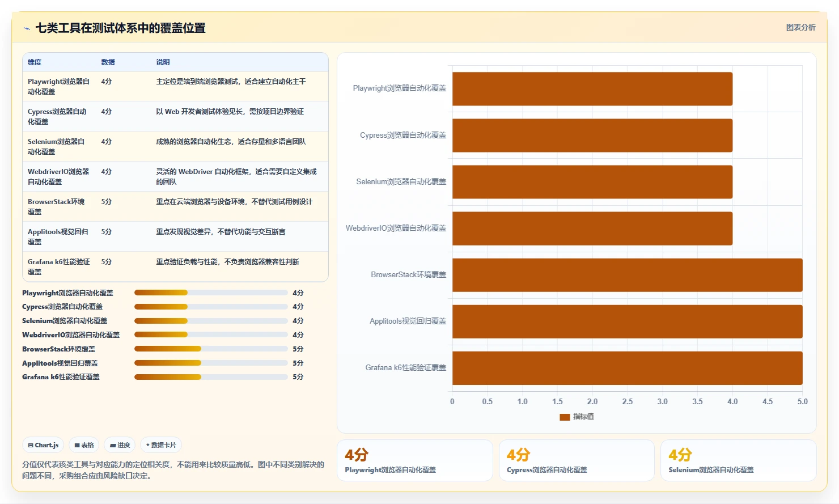Click the 图表分析 label in the header

click(800, 27)
